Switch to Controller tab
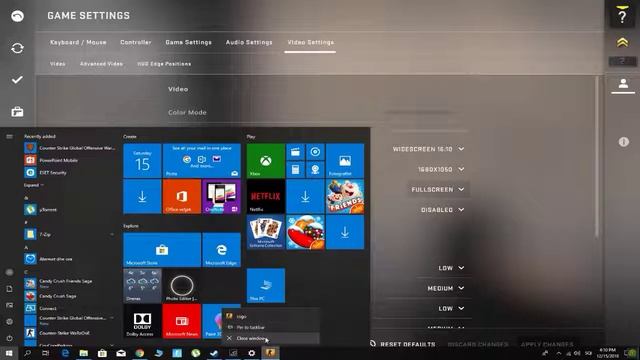 coord(136,42)
